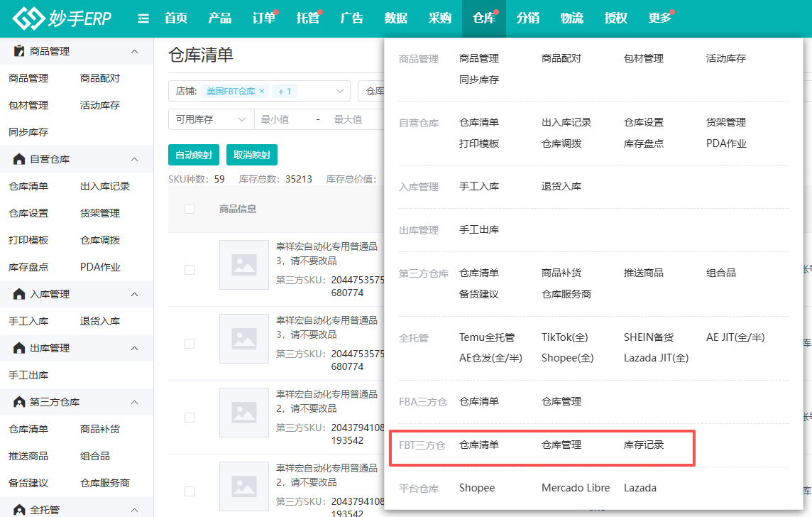Check the third product row checkbox
The image size is (812, 517).
pos(190,418)
